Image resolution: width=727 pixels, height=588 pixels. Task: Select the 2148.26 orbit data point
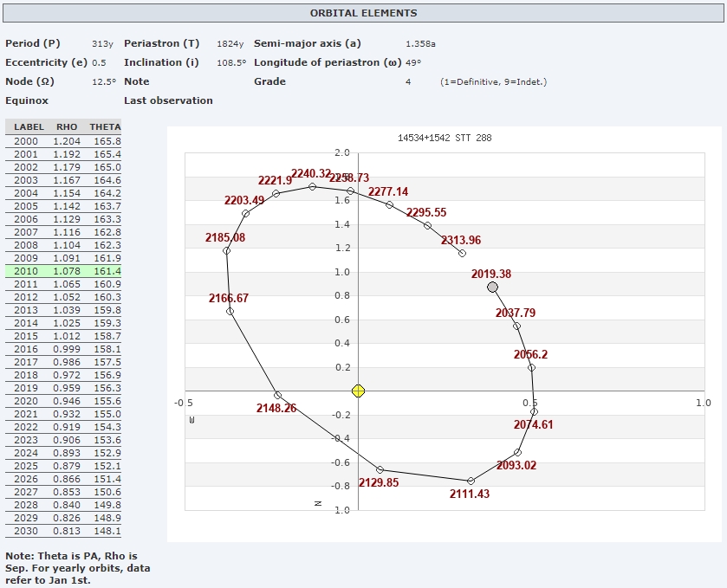(277, 395)
